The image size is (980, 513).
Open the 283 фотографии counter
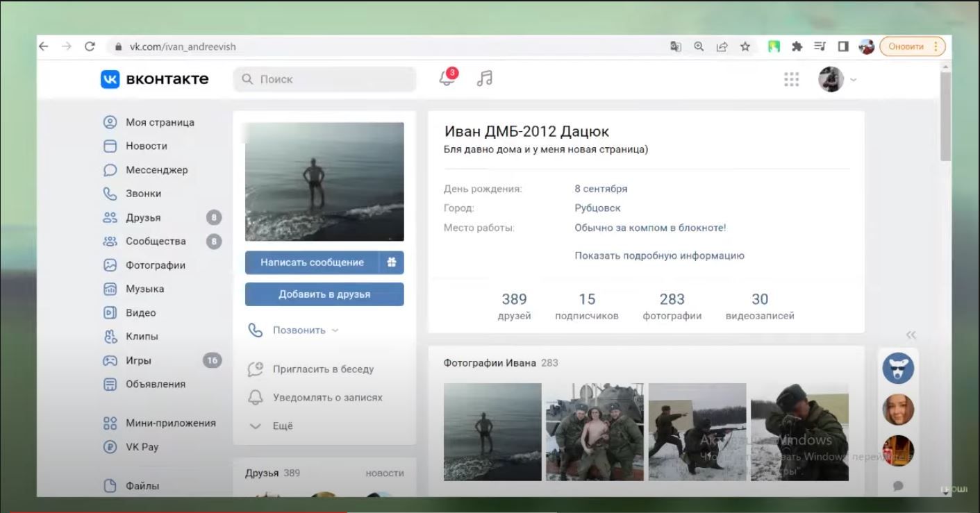pyautogui.click(x=672, y=306)
